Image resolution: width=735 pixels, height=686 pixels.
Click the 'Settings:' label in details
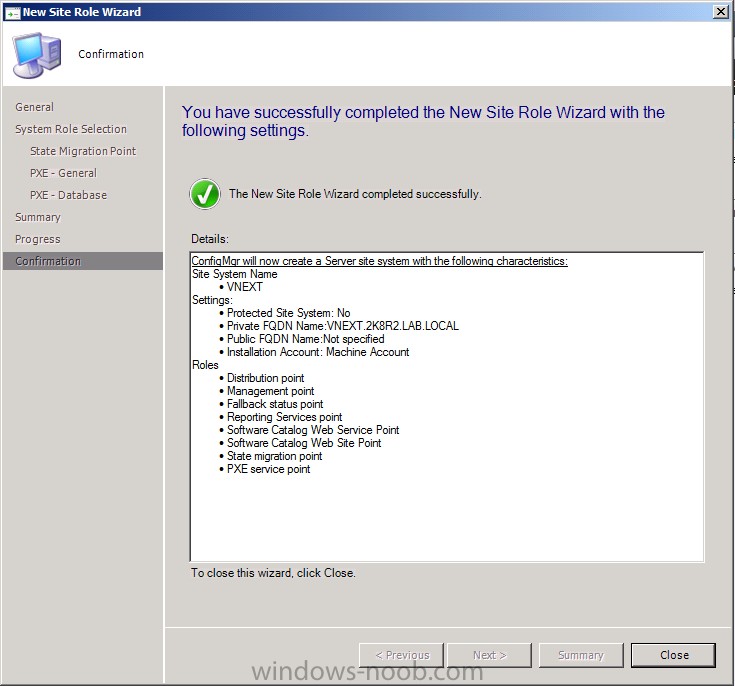point(212,300)
